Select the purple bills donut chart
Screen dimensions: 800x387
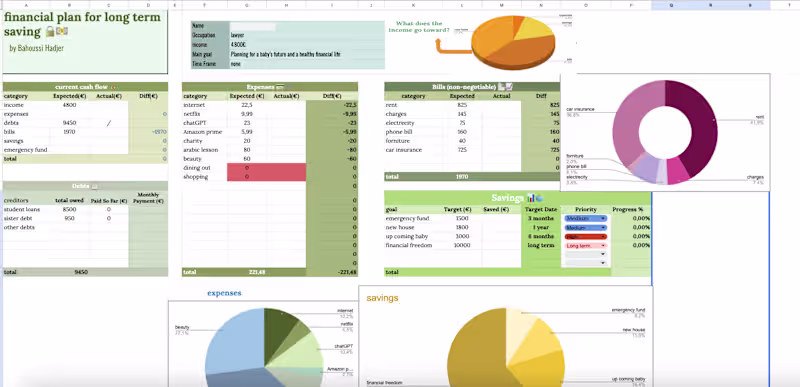pyautogui.click(x=665, y=133)
